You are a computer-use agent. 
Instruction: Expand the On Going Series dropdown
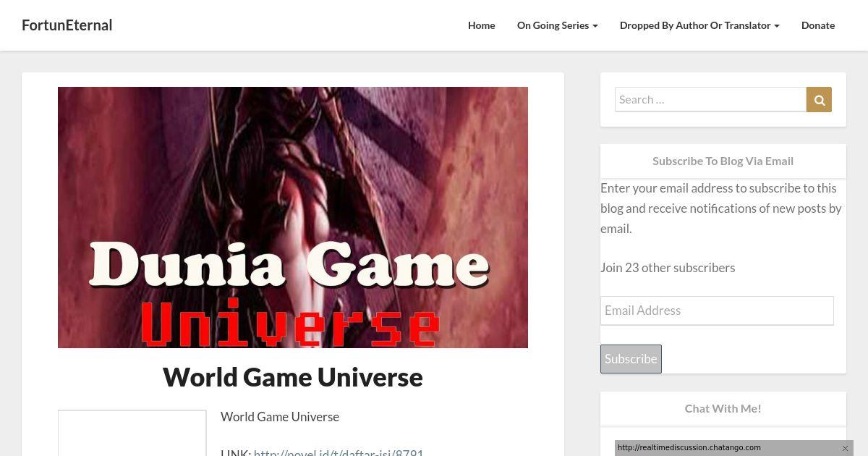coord(558,25)
